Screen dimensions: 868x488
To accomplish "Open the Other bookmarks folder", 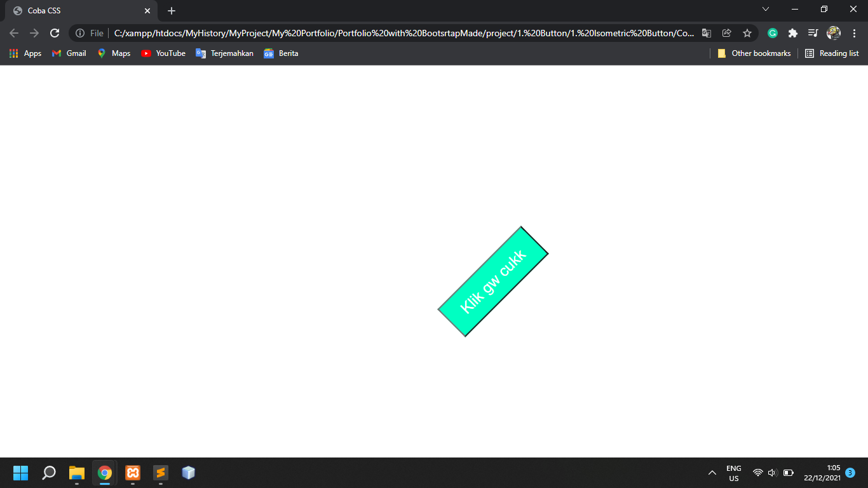I will [754, 53].
